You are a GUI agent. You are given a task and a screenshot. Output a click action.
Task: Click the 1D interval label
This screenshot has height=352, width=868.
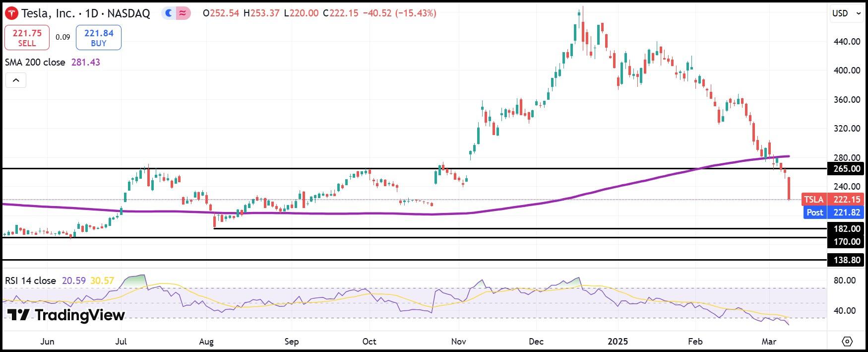[x=92, y=13]
